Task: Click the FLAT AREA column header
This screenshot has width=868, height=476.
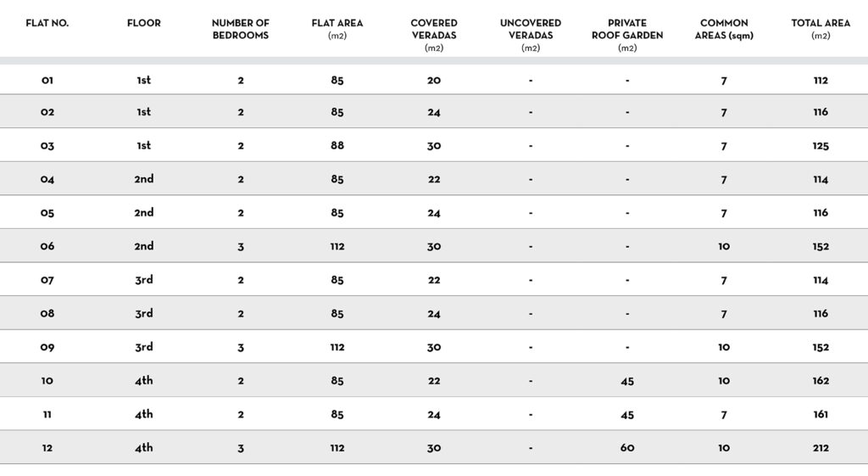Action: coord(337,29)
